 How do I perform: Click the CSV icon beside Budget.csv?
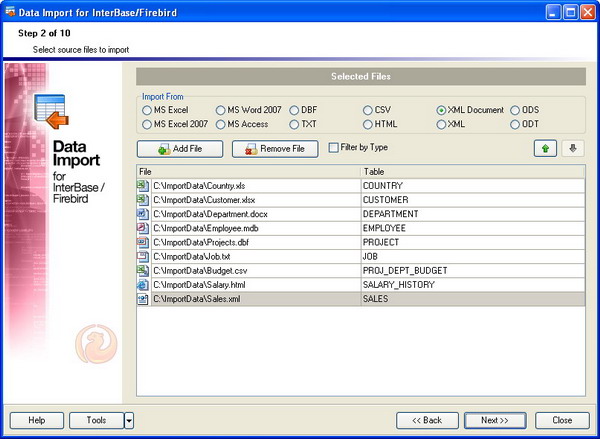tap(143, 271)
